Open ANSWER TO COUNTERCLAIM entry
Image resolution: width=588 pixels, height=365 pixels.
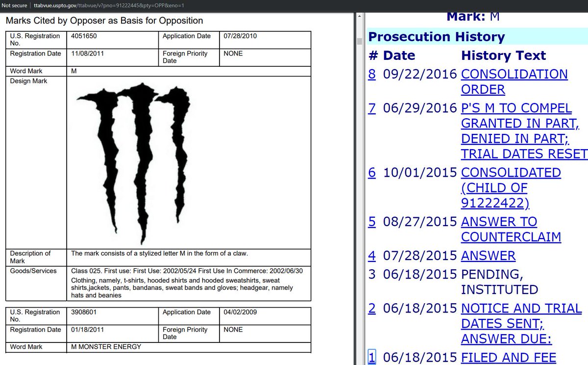(511, 229)
